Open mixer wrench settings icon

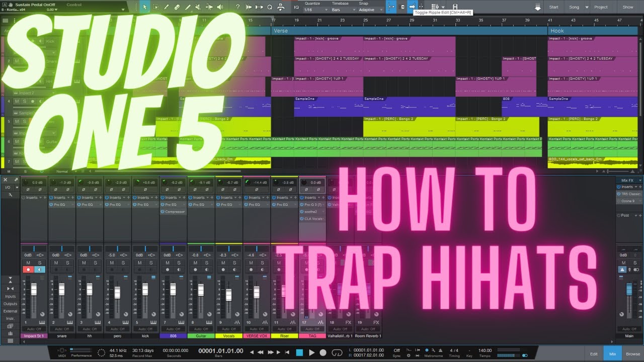coord(9,195)
